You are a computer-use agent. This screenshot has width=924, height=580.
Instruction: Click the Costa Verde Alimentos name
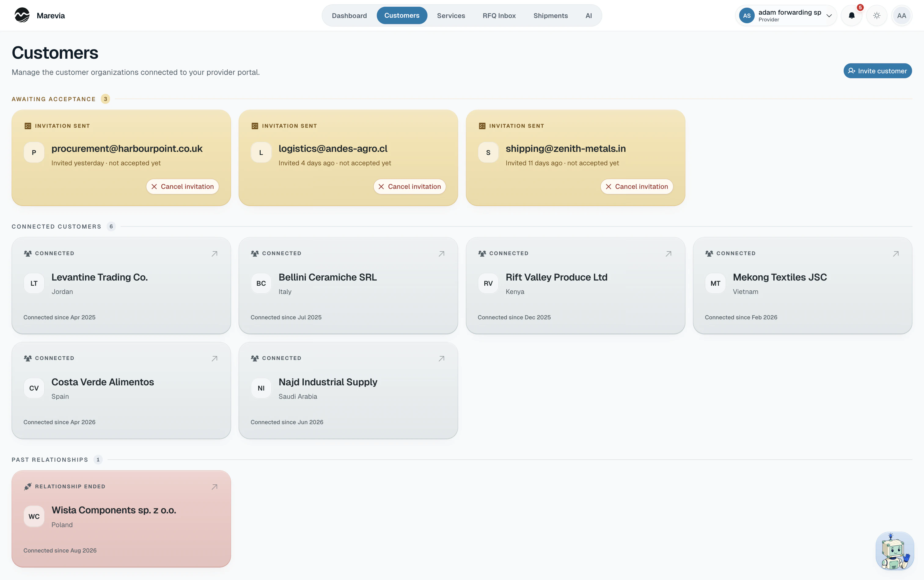pyautogui.click(x=103, y=382)
